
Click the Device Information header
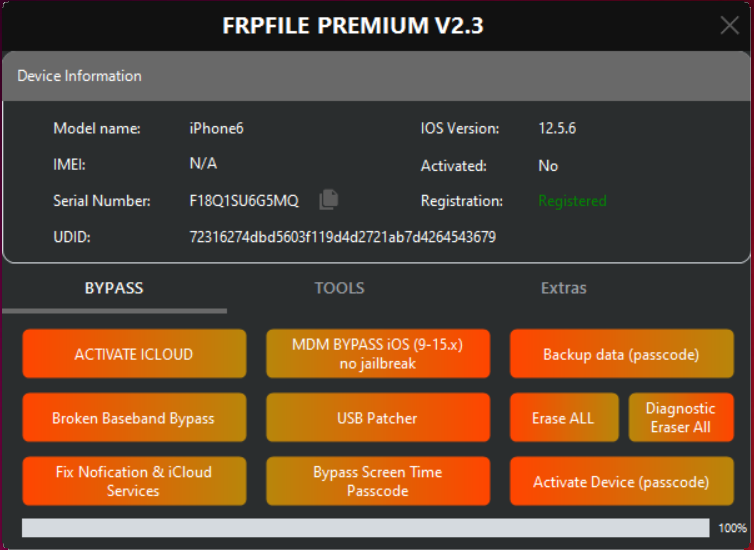click(x=80, y=76)
